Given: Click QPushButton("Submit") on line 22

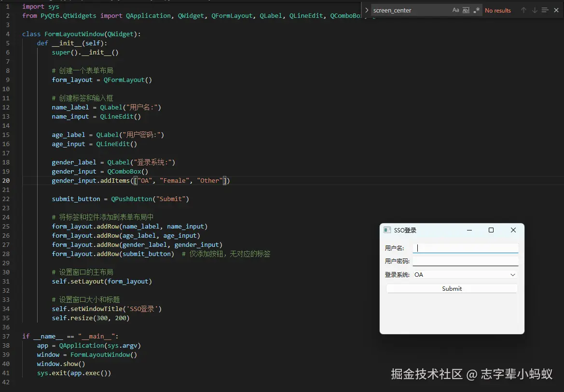Looking at the screenshot, I should [150, 199].
